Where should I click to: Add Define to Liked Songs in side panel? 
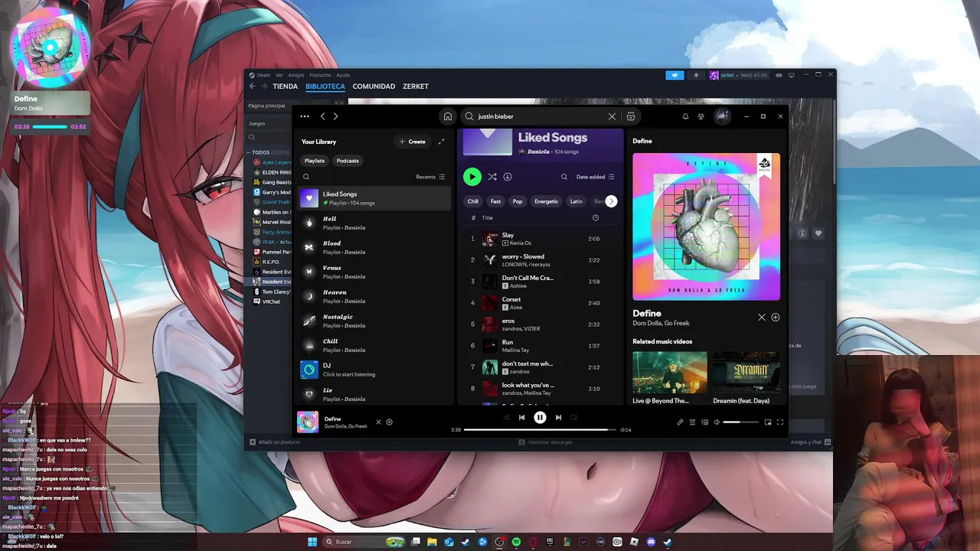776,317
